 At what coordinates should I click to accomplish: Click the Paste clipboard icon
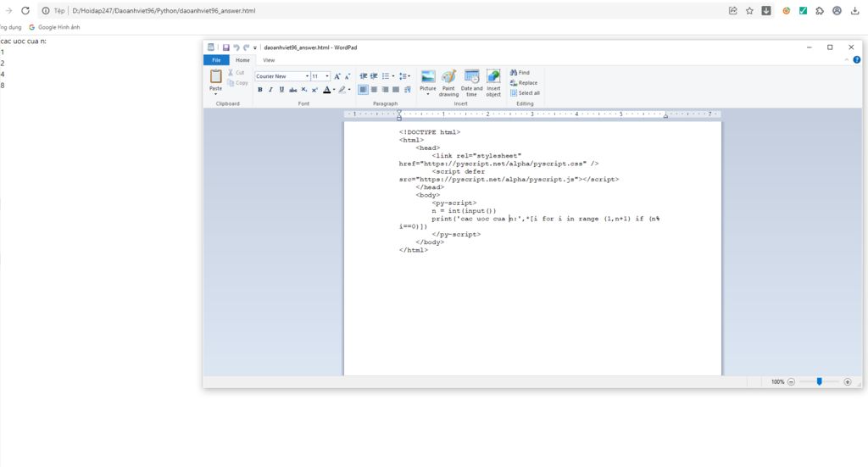coord(216,76)
